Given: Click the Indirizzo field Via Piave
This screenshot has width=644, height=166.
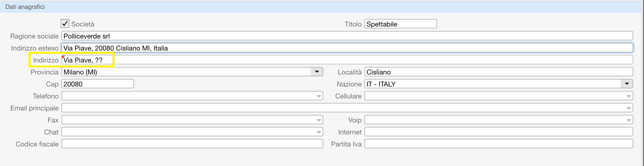Looking at the screenshot, I should click(347, 60).
